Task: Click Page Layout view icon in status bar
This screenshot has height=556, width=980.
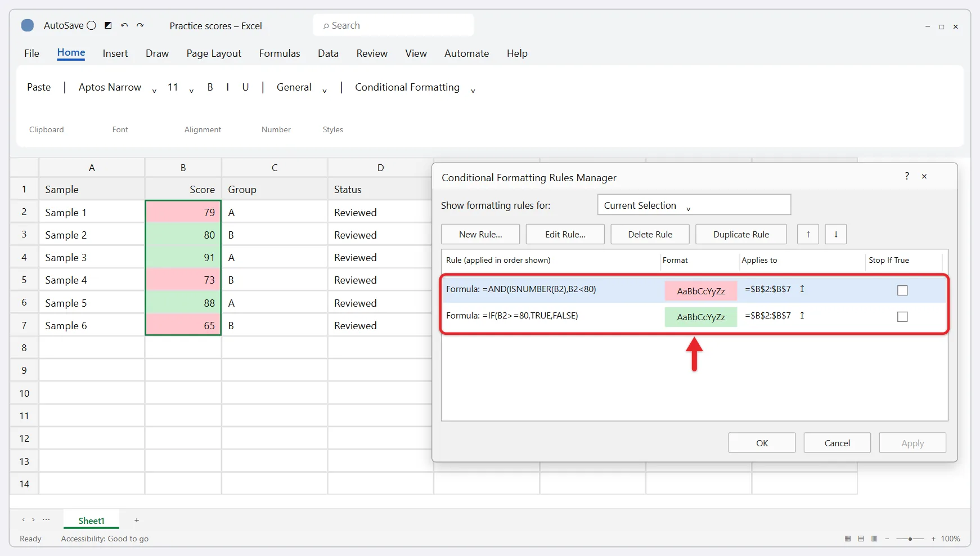Action: click(x=861, y=539)
